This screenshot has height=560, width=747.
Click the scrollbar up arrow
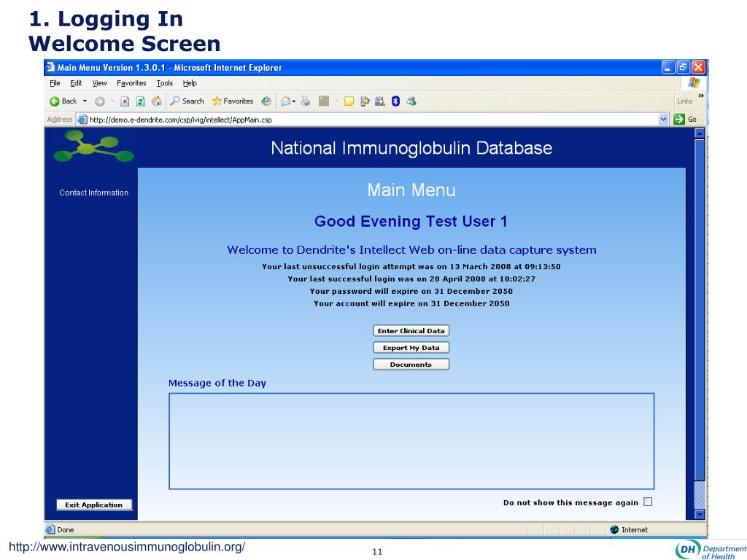pyautogui.click(x=700, y=134)
